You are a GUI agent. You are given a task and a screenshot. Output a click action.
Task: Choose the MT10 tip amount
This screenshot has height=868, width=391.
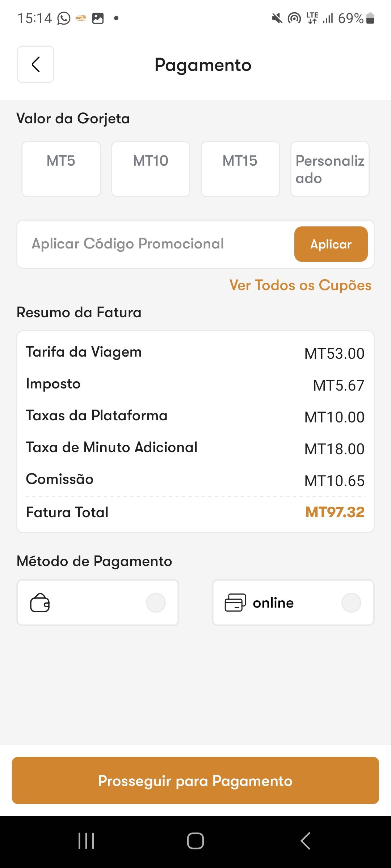pyautogui.click(x=151, y=169)
